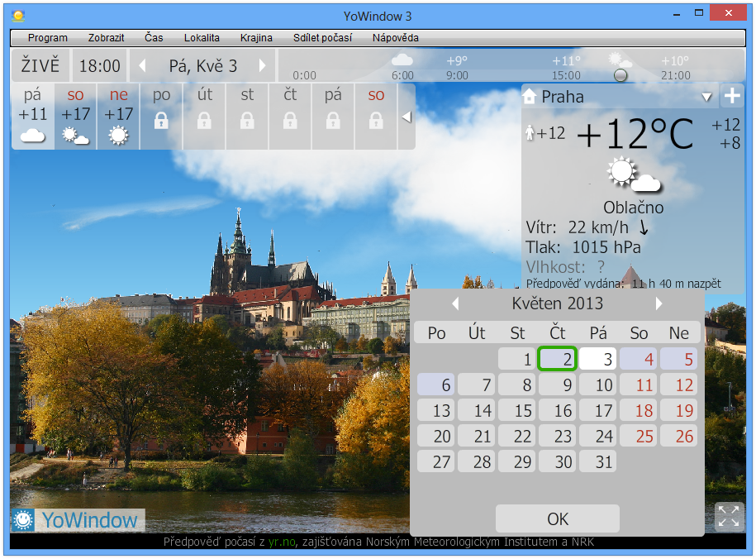Screen dimensions: 756x559
Task: Select May 1 in the calendar
Action: (x=517, y=359)
